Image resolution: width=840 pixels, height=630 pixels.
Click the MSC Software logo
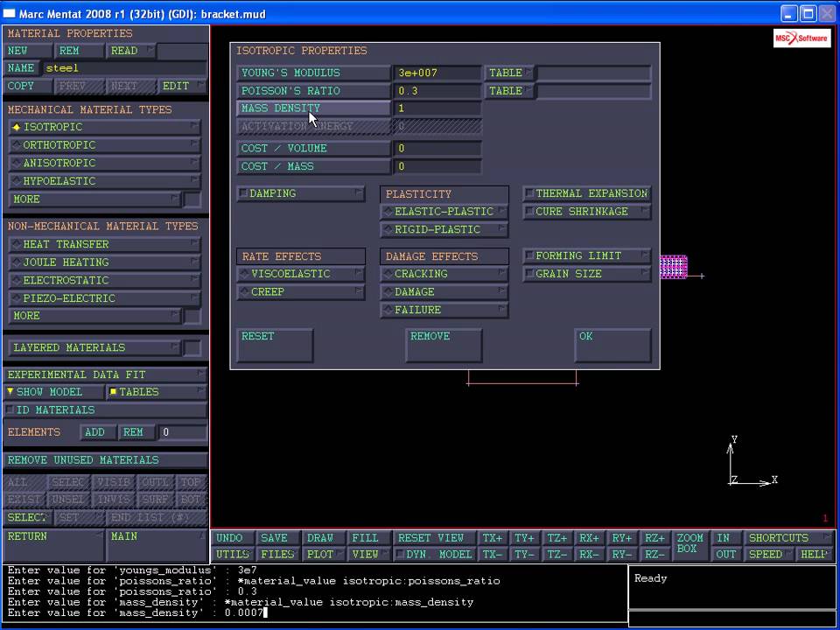pyautogui.click(x=802, y=38)
